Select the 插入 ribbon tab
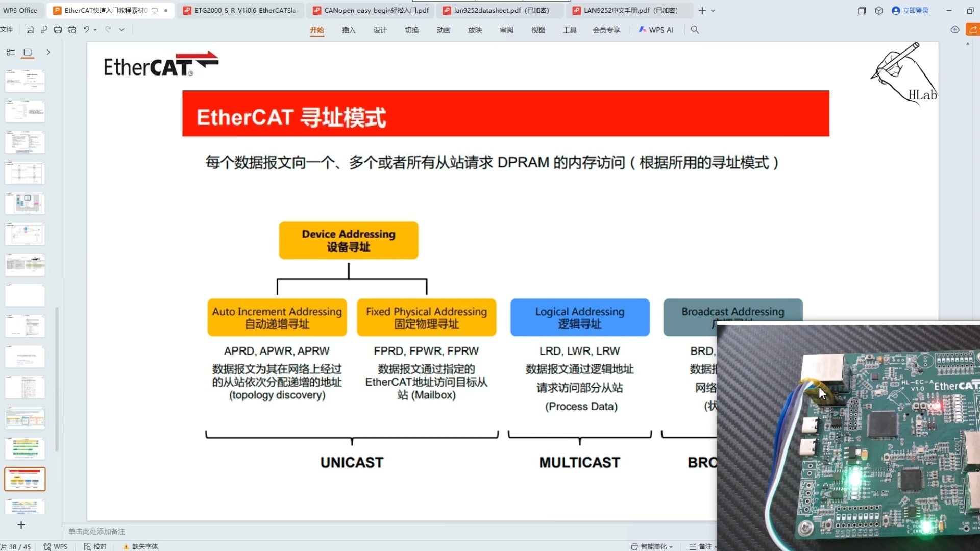This screenshot has height=551, width=980. 349,30
